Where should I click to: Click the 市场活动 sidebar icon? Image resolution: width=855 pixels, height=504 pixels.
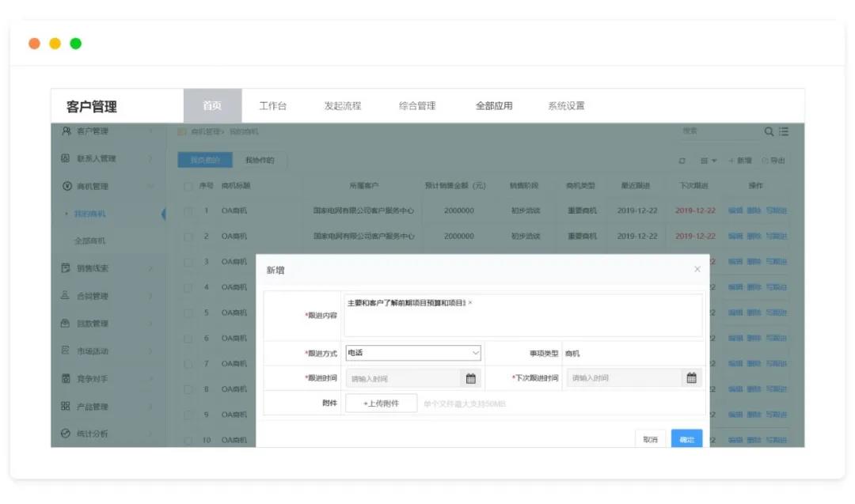click(66, 351)
